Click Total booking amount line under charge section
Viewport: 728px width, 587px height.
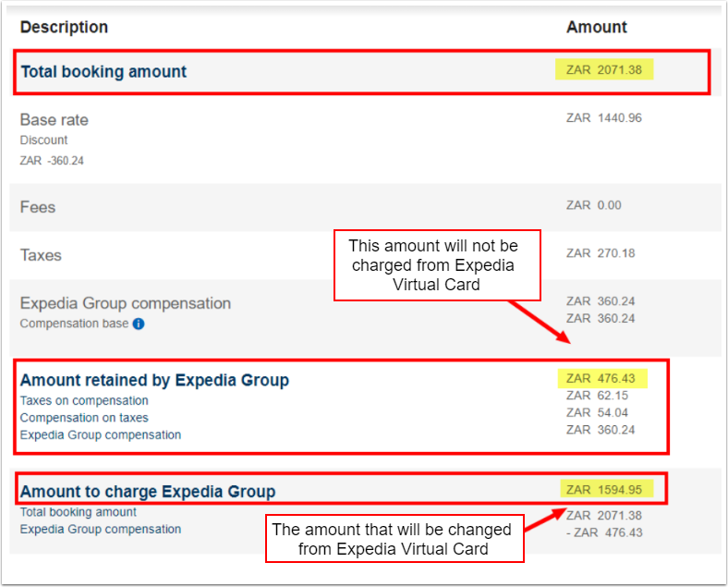(78, 512)
